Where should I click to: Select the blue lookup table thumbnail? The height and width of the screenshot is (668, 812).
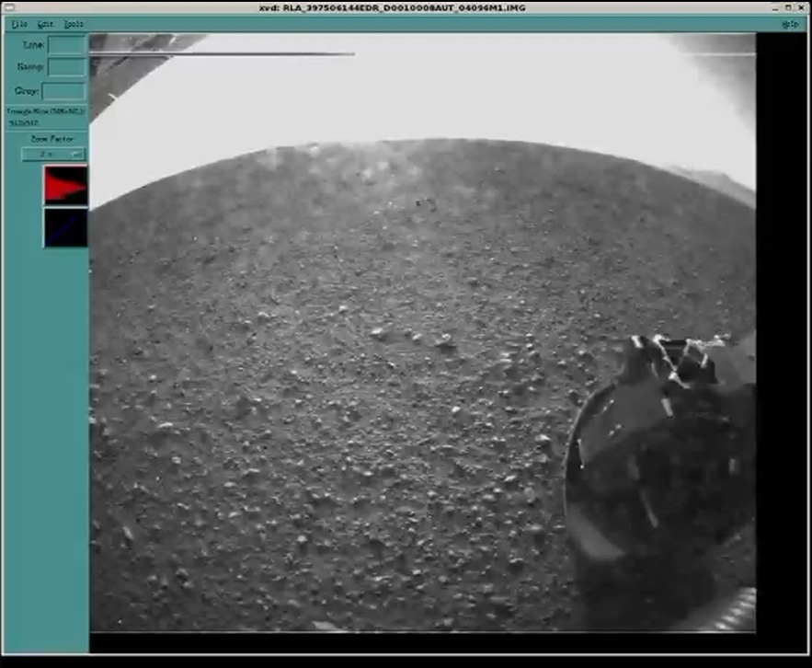65,228
